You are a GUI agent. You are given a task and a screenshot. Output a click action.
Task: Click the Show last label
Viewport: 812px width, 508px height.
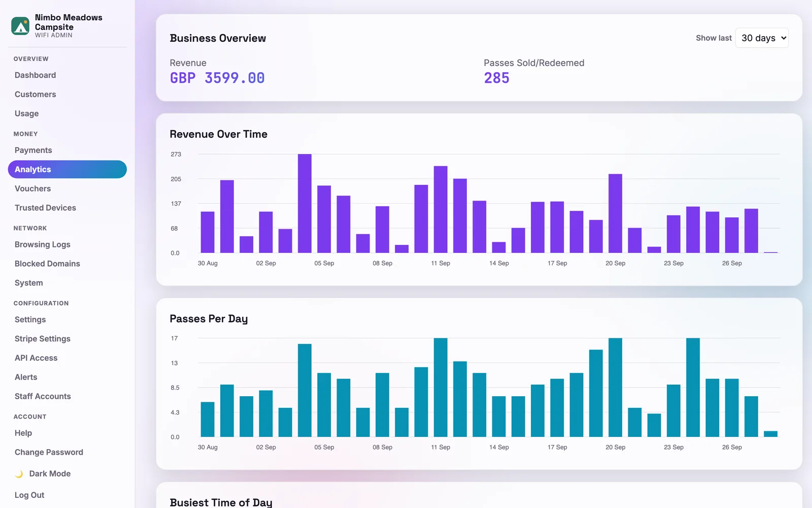714,38
